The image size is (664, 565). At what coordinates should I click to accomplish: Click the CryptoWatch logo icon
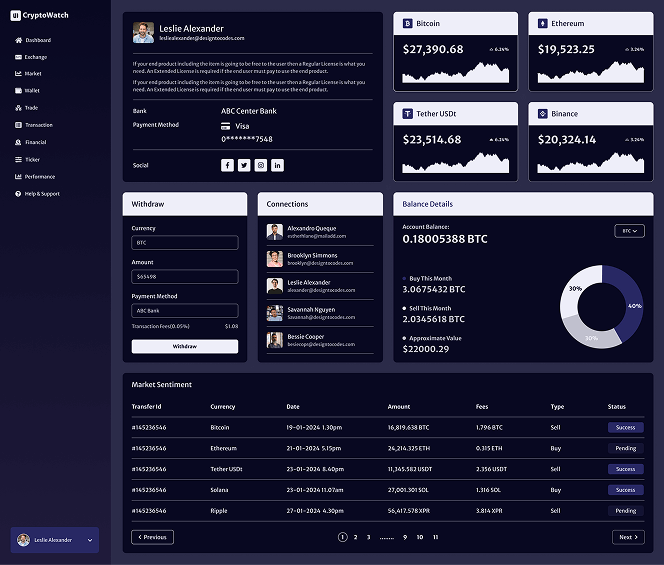15,16
